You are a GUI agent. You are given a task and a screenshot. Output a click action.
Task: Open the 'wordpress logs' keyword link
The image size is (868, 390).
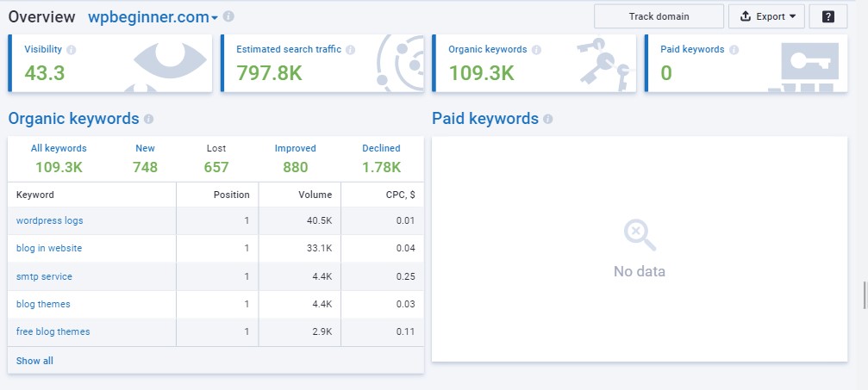click(x=50, y=220)
